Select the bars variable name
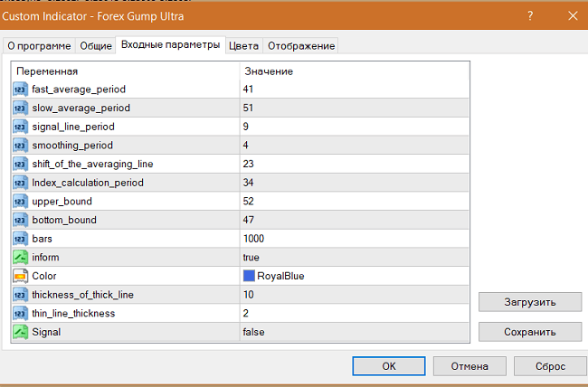This screenshot has height=387, width=588. [x=42, y=239]
